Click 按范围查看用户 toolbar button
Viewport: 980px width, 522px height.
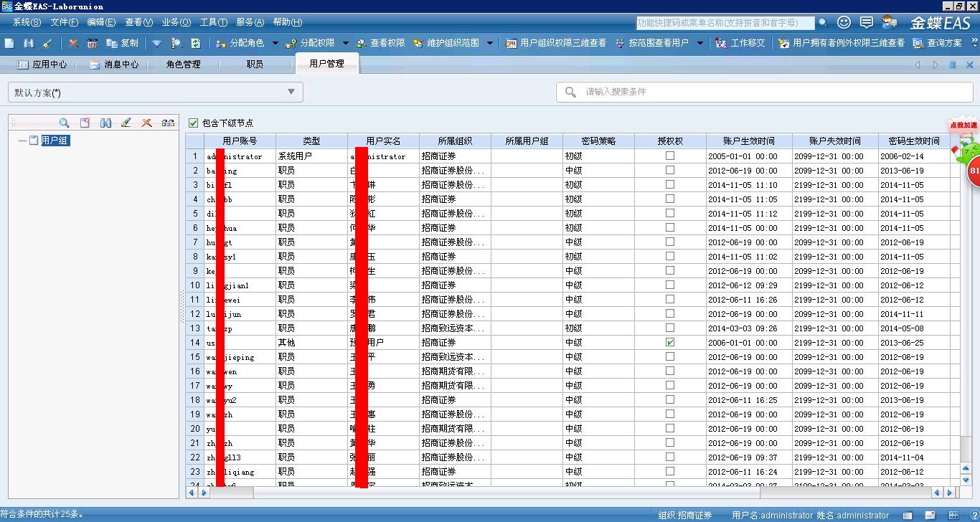[x=651, y=43]
